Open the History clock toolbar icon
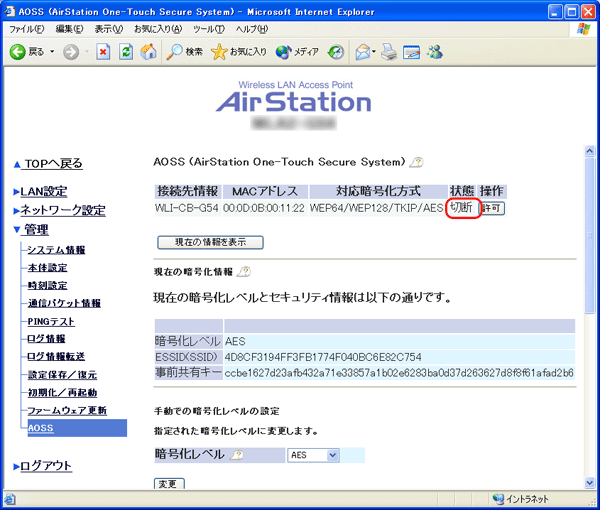Viewport: 600px width, 510px height. [336, 52]
